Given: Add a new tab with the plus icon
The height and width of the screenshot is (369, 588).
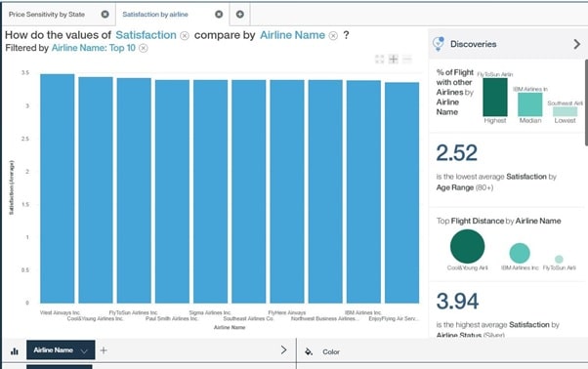Looking at the screenshot, I should click(x=240, y=15).
